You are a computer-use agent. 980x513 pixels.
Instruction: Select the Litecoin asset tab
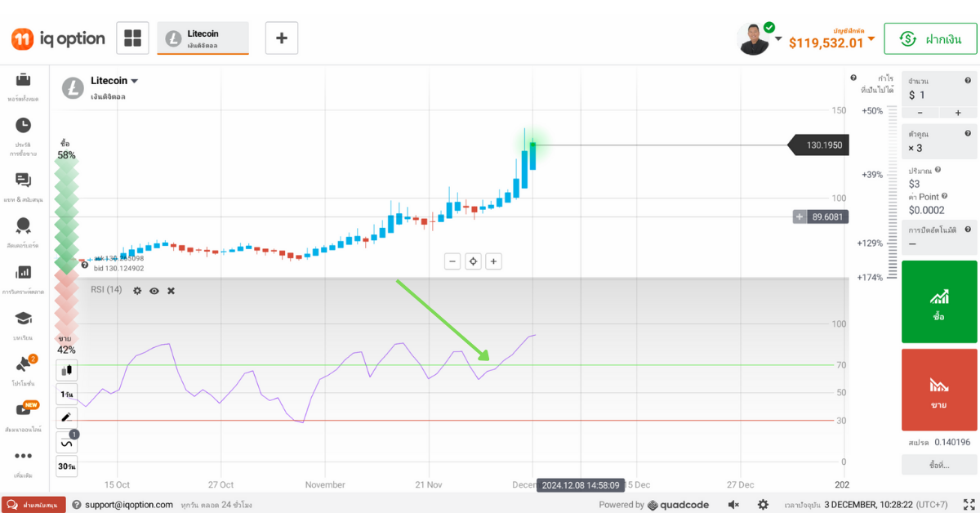(203, 38)
